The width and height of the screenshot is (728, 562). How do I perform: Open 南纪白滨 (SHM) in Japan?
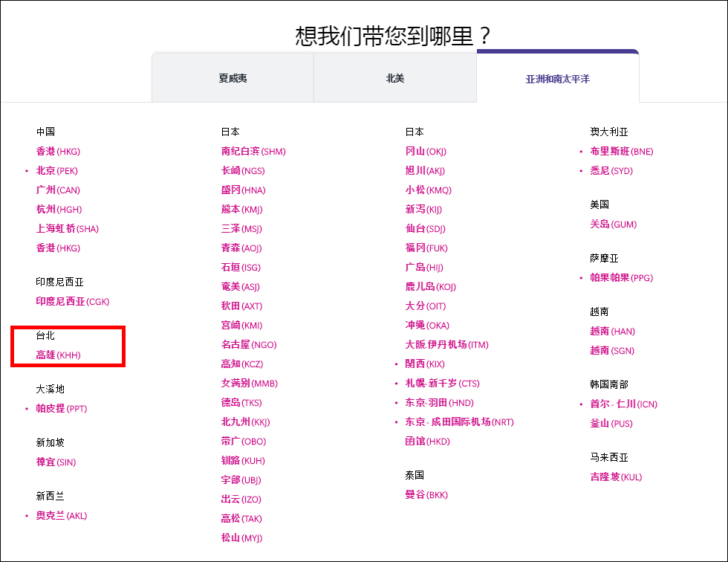point(251,151)
